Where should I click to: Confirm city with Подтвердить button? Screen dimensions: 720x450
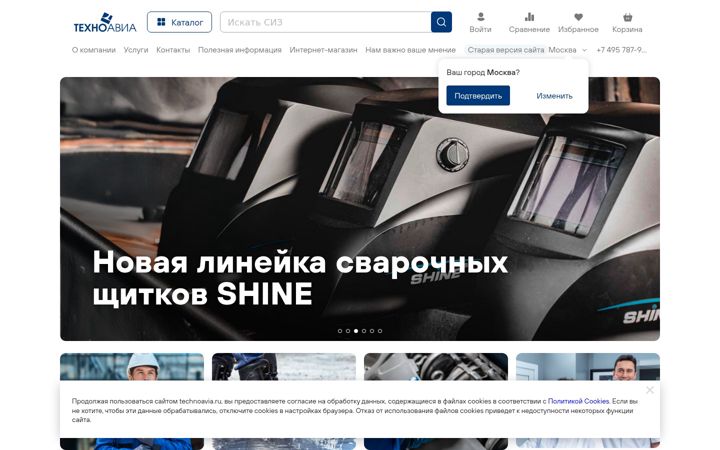click(478, 96)
